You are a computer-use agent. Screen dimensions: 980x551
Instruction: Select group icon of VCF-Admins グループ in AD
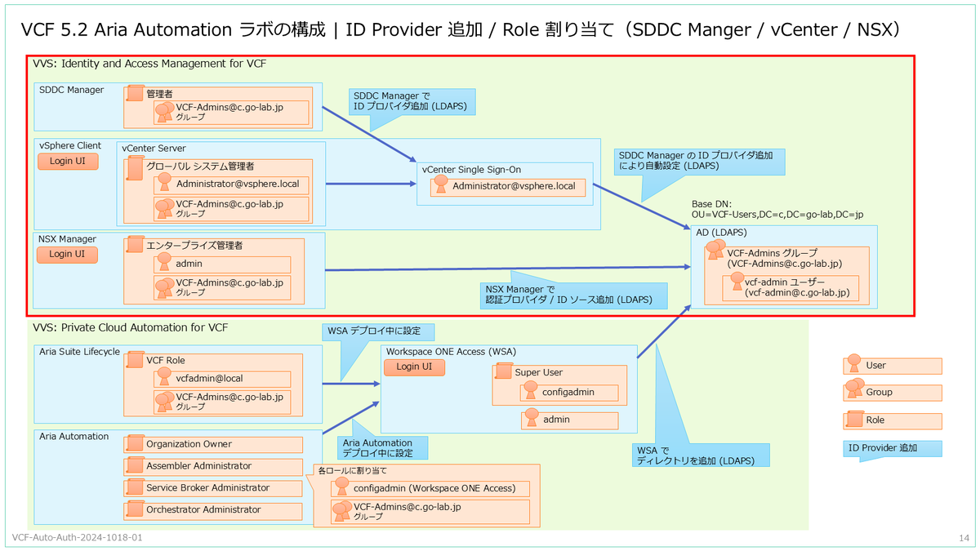pos(715,251)
